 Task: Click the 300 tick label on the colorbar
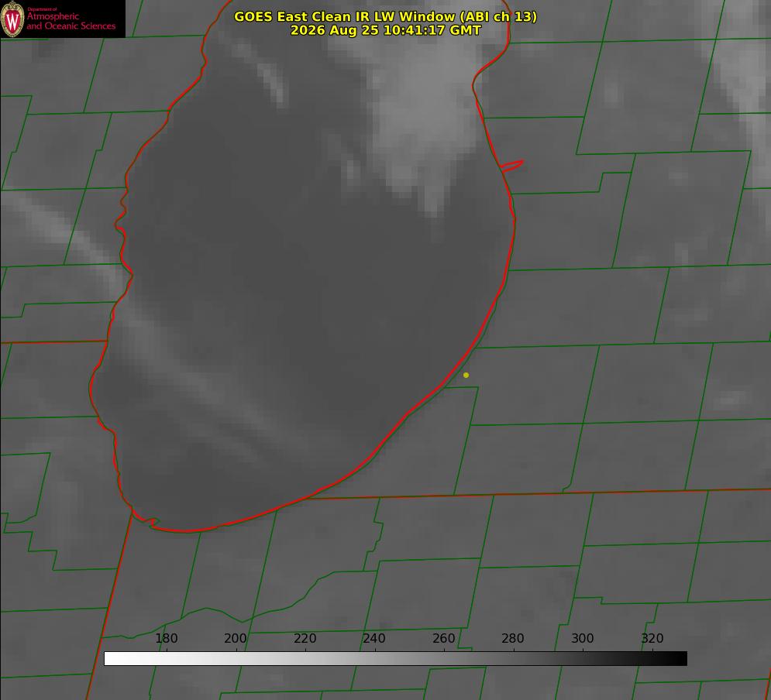tap(583, 638)
